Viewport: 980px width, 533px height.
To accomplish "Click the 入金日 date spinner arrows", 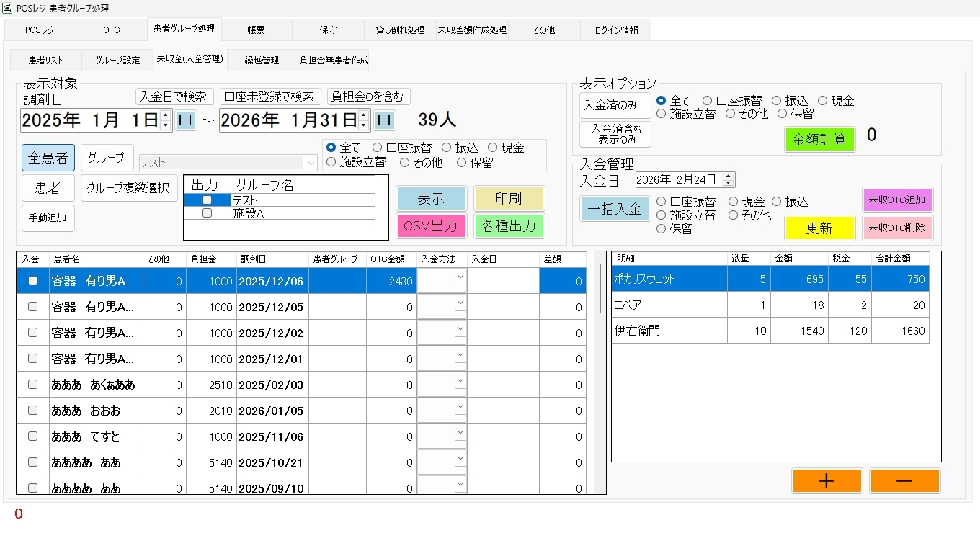I will (x=728, y=179).
